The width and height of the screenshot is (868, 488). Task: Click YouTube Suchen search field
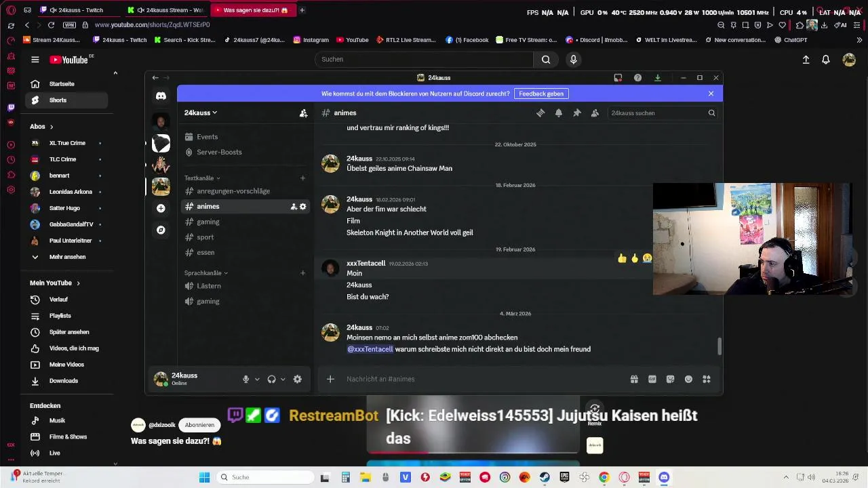[x=424, y=60]
